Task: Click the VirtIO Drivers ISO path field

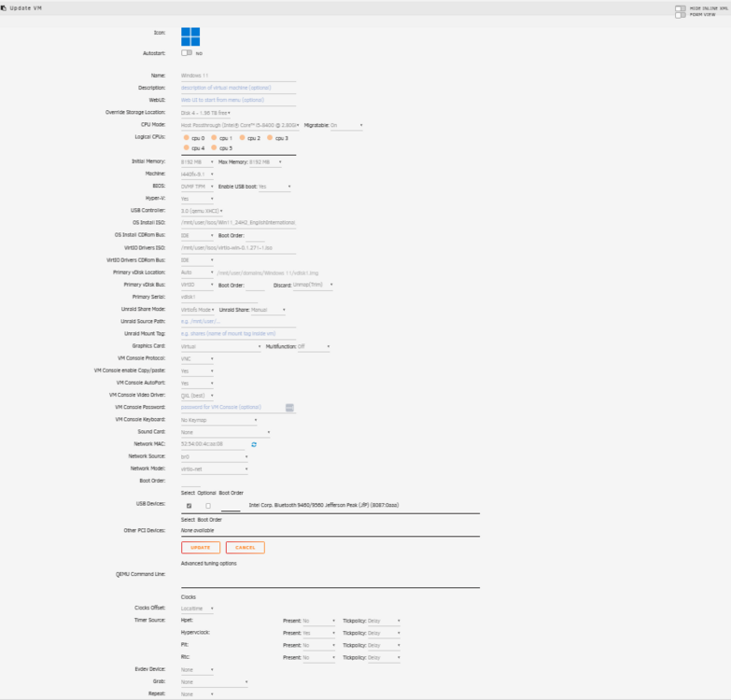Action: (x=238, y=248)
